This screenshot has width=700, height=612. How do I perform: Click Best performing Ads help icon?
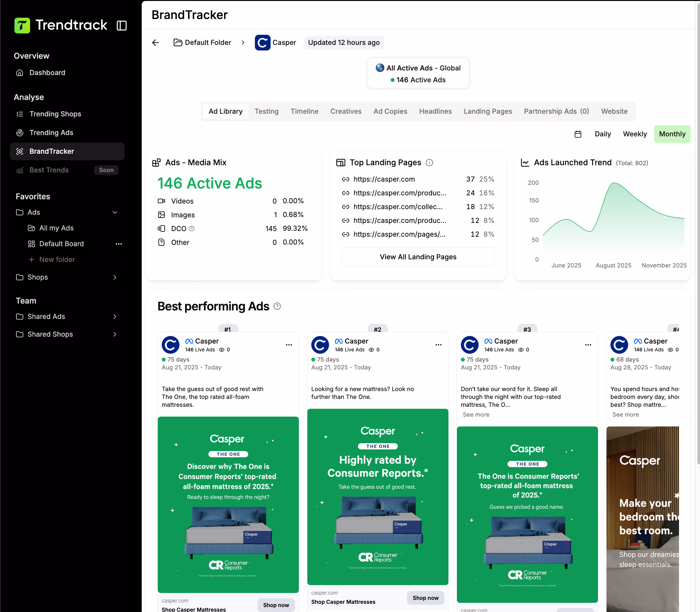(277, 306)
